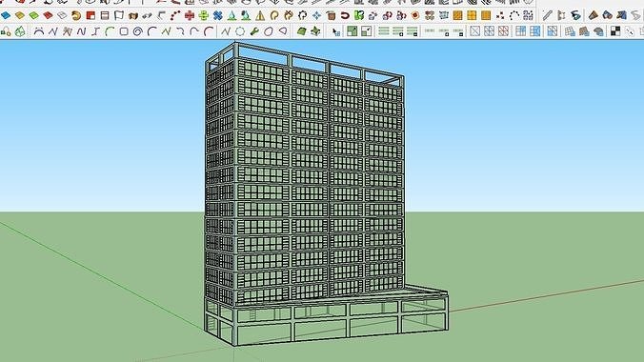Click the blue tile icon in toolbar

click(x=6, y=15)
